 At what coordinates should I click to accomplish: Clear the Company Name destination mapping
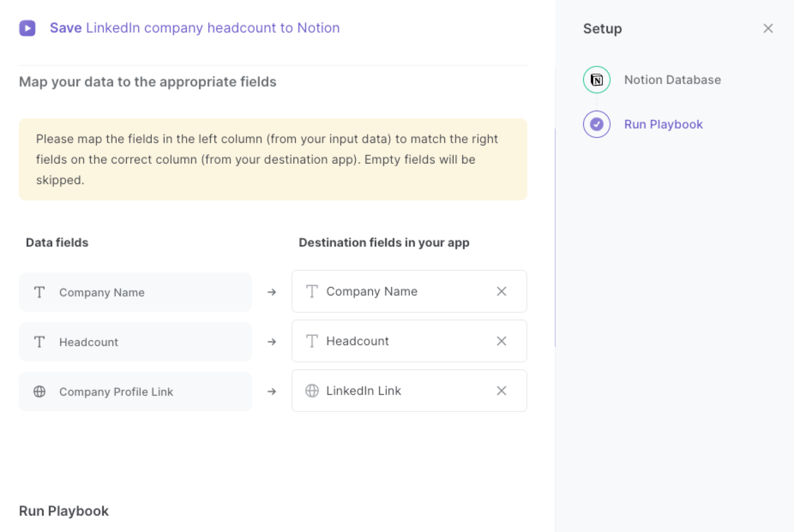[x=502, y=292]
